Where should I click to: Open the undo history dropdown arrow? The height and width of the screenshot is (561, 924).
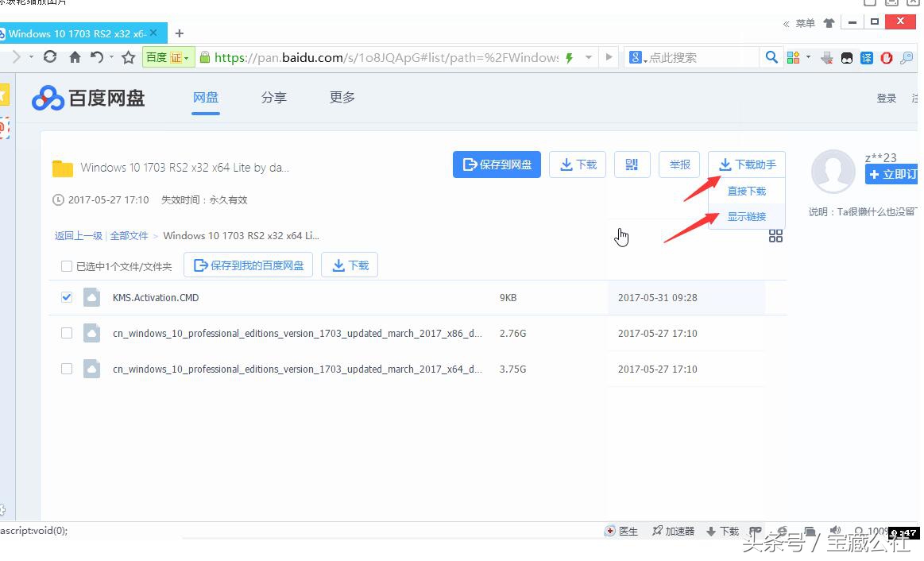coord(112,57)
